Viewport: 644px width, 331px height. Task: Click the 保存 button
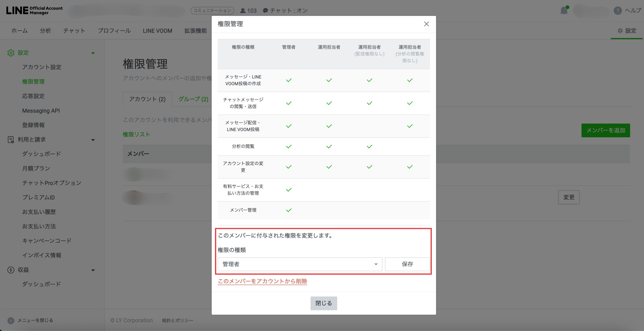point(407,264)
